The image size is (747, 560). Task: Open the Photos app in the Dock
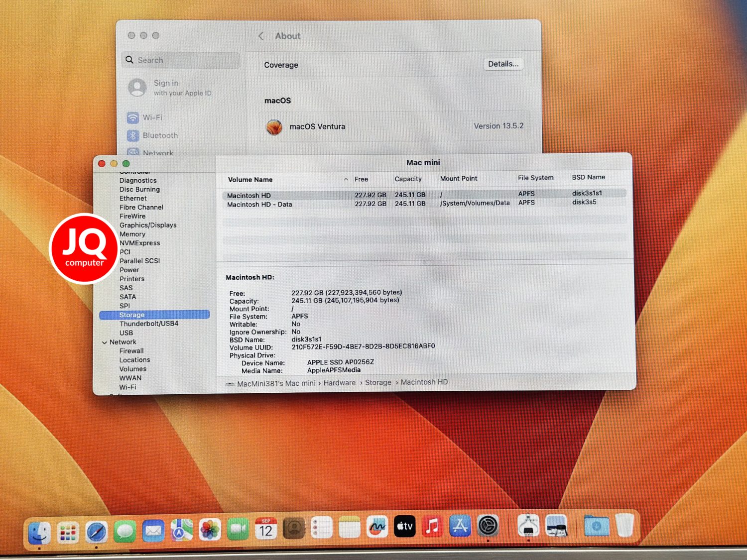210,530
